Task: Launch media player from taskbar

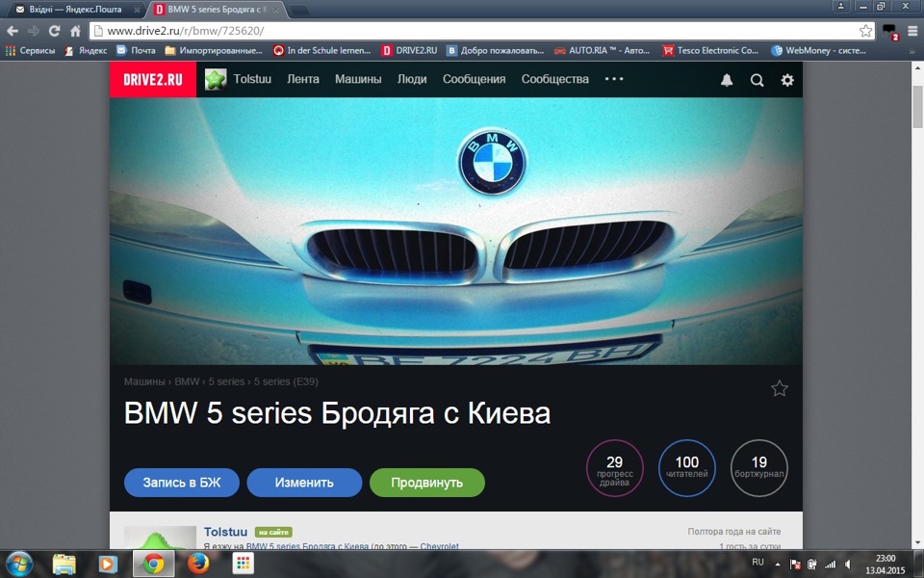Action: pos(108,564)
